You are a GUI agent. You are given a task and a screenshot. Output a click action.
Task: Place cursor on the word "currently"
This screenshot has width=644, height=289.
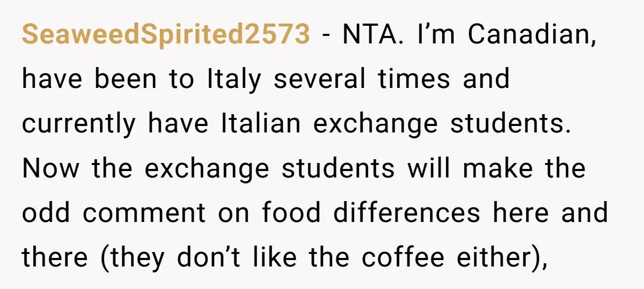[79, 124]
